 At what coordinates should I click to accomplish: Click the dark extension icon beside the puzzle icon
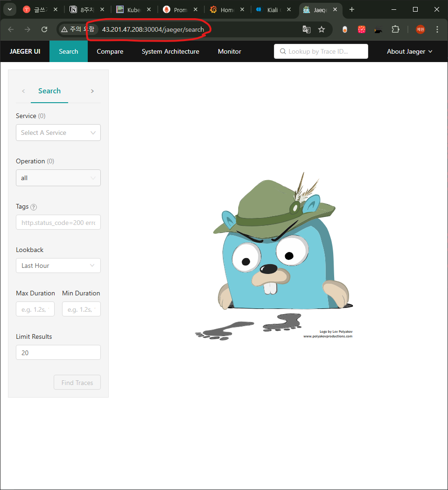coord(378,29)
